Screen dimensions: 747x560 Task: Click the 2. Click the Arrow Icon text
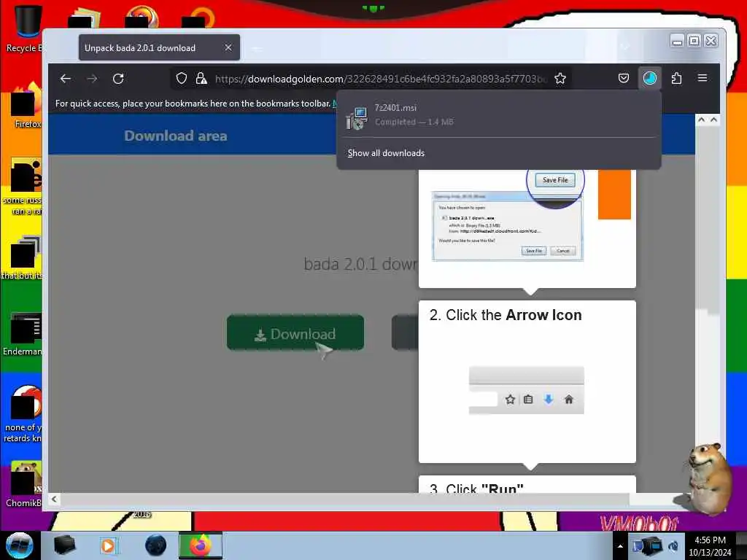506,315
